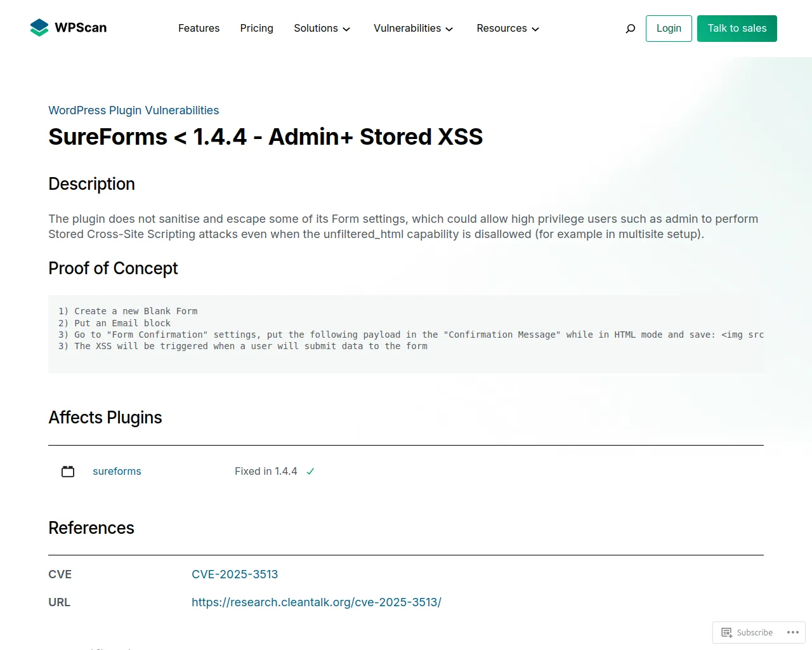Click the Description heading
This screenshot has height=650, width=812.
pos(91,184)
